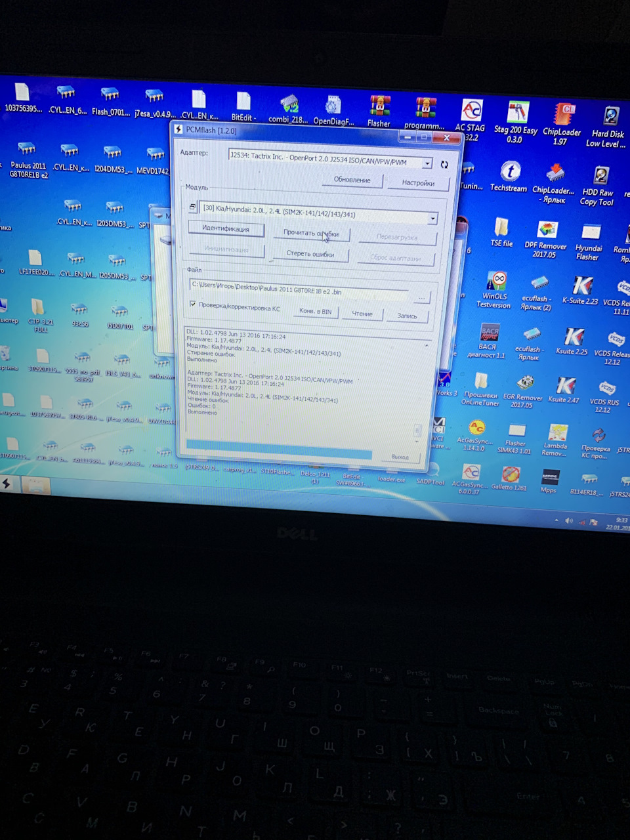Open Настройки in PCMflash

[418, 182]
